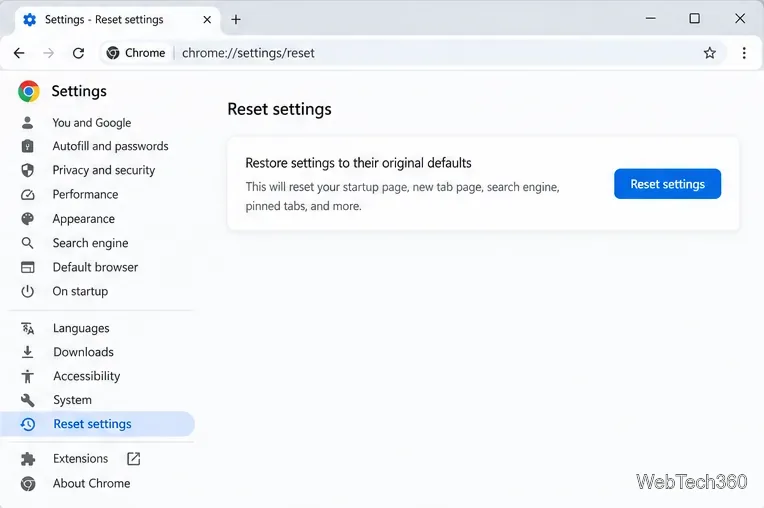Close the Settings - Reset settings tab

tap(207, 19)
